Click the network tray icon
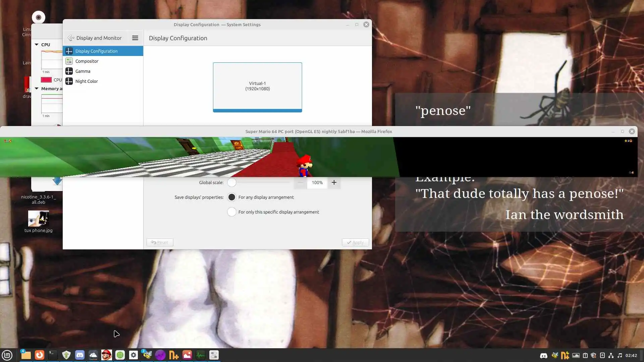The height and width of the screenshot is (362, 644). point(611,355)
